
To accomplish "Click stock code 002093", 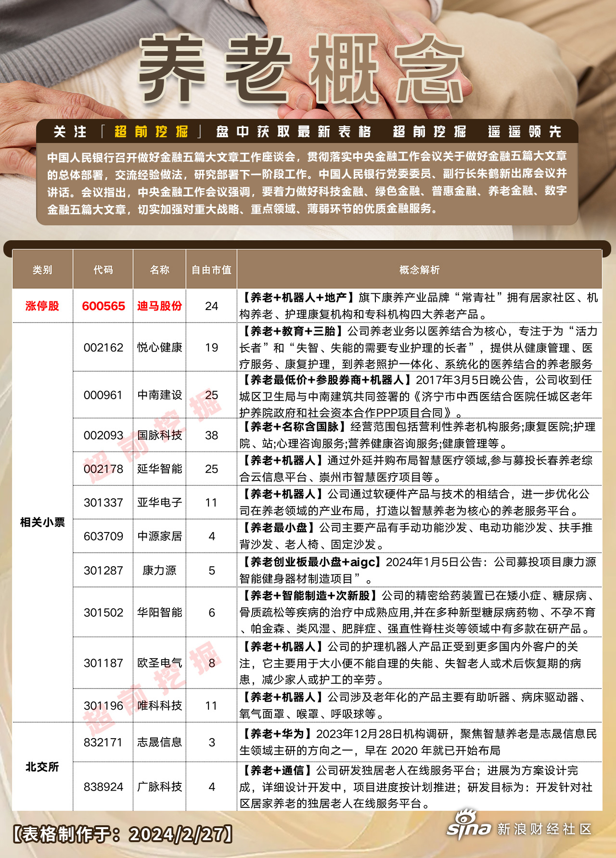I will point(103,435).
